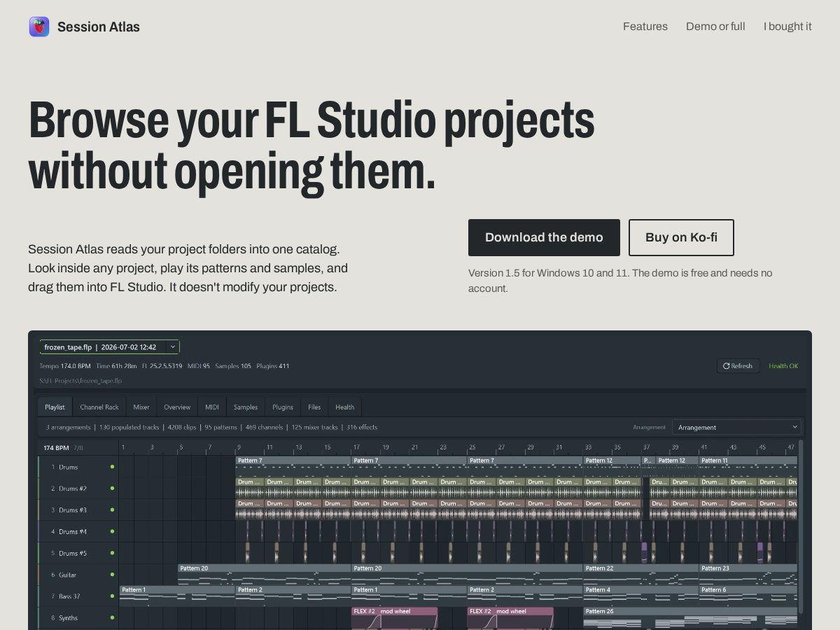Open the Mixer tab
Screen dimensions: 840x630
point(141,407)
